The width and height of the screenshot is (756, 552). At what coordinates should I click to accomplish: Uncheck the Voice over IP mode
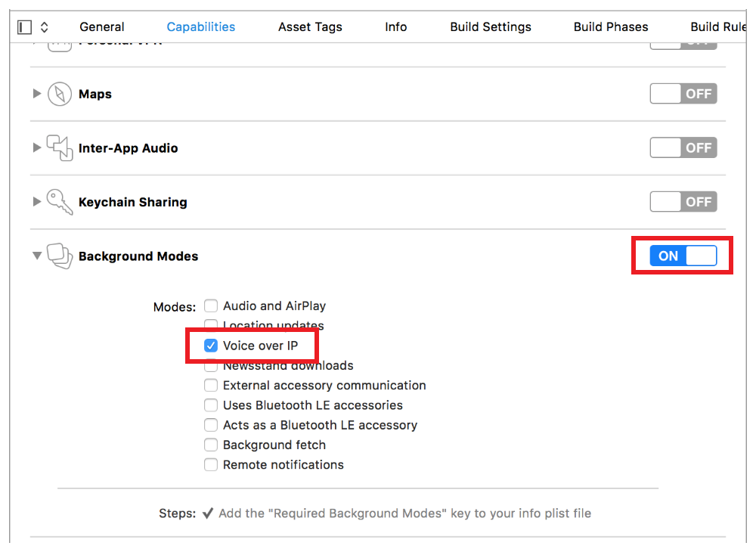click(211, 346)
